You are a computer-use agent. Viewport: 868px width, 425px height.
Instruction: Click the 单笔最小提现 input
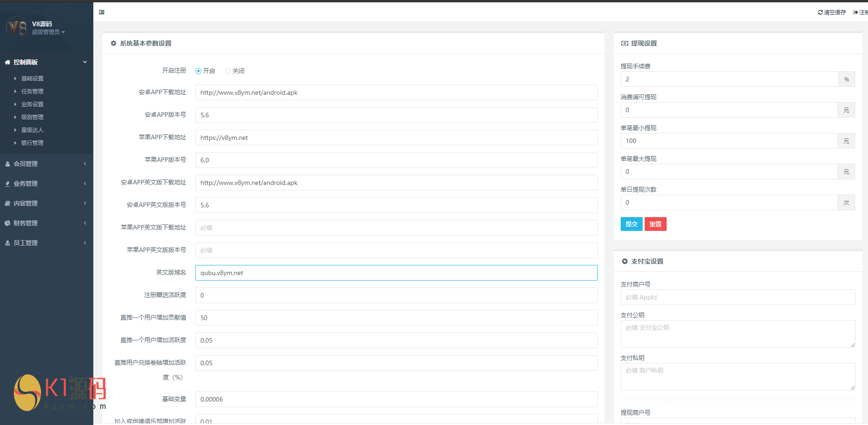[729, 141]
